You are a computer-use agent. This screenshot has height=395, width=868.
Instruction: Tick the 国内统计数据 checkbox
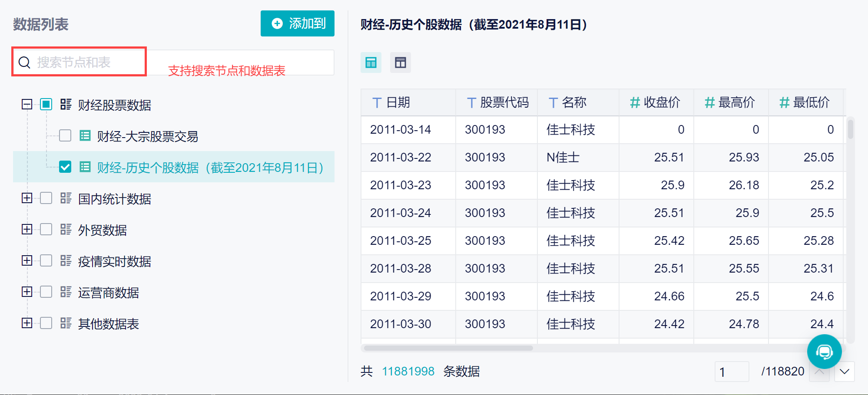click(46, 198)
